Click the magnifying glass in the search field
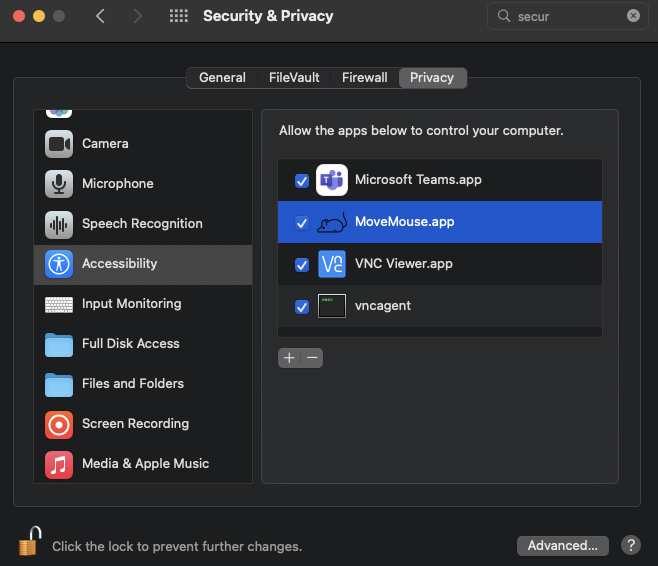This screenshot has height=566, width=658. 504,16
